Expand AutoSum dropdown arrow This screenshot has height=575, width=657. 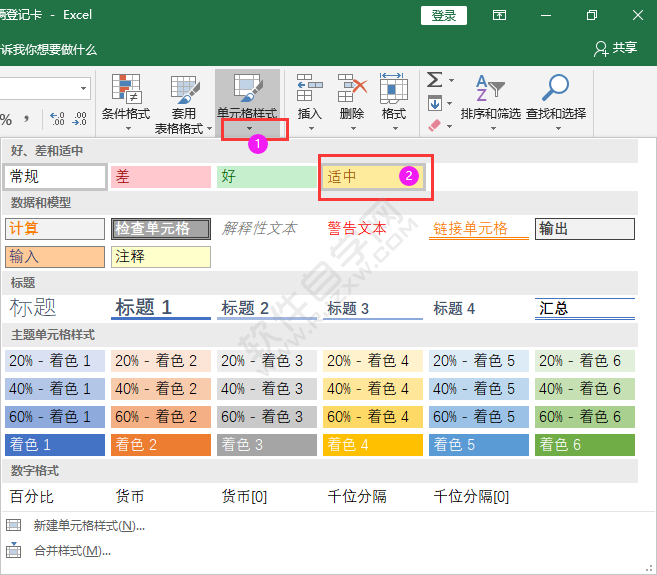click(451, 80)
